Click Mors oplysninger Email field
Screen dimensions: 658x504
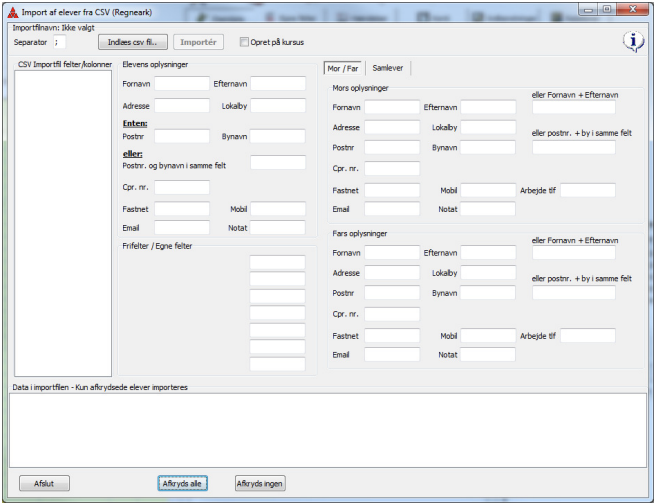coord(392,209)
